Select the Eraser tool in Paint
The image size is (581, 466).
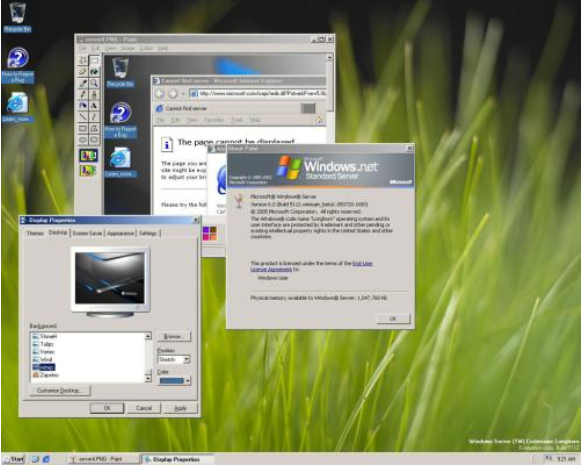83,71
